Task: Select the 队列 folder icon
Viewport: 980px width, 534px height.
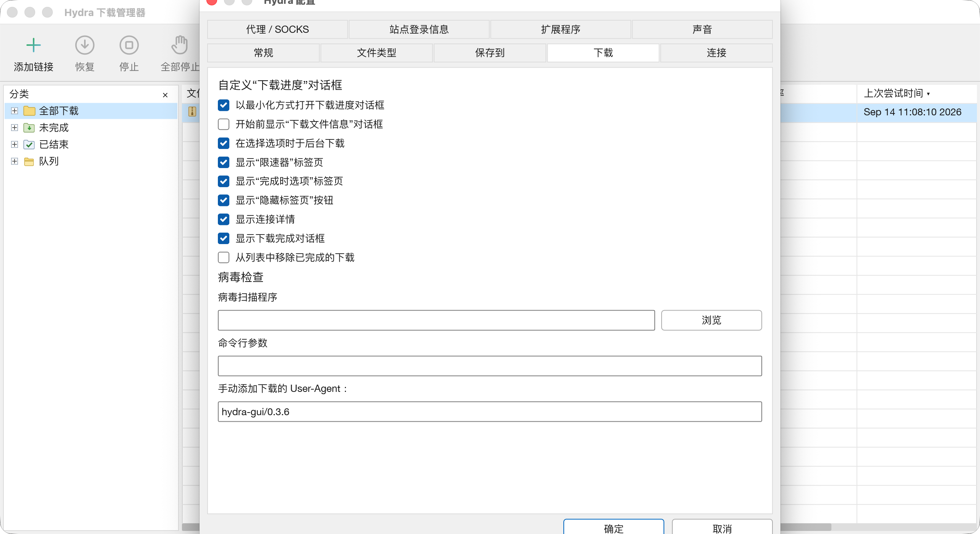Action: tap(29, 161)
